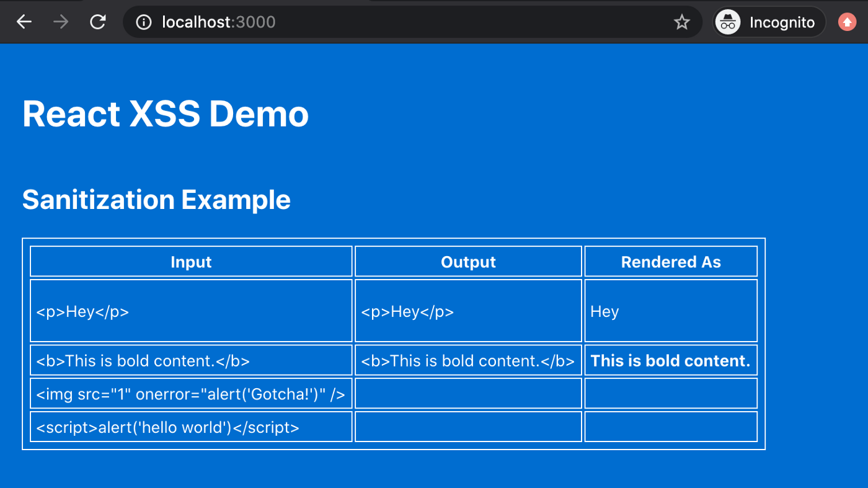
Task: Click the img onerror alert('Gotcha!') input cell
Action: (191, 393)
